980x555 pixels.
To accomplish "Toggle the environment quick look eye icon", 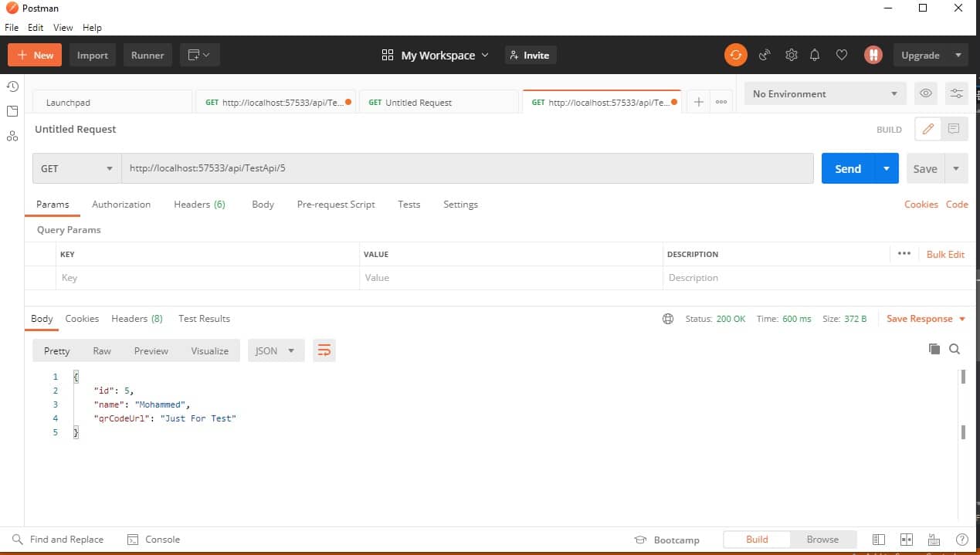I will (x=925, y=93).
